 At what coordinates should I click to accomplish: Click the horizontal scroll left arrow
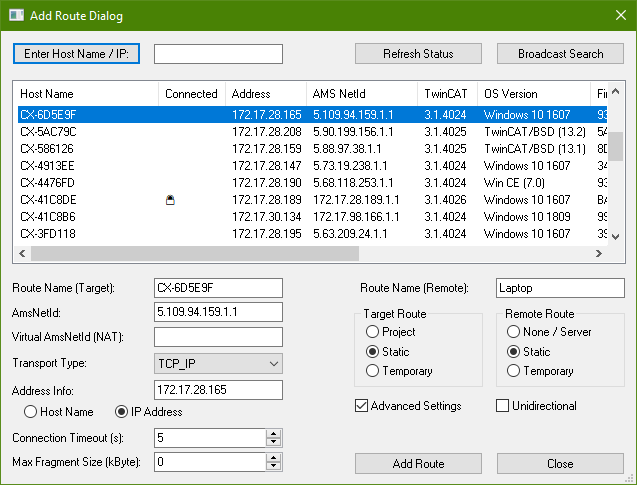click(x=22, y=253)
